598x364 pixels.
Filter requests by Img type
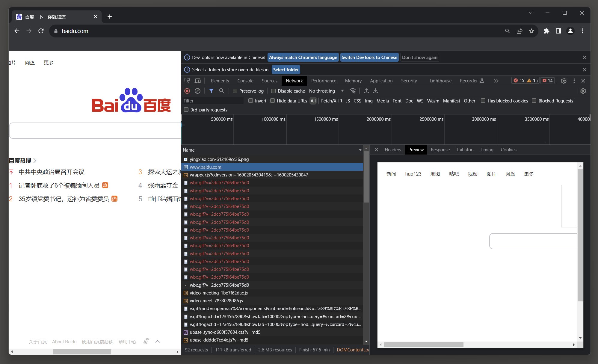coord(369,101)
